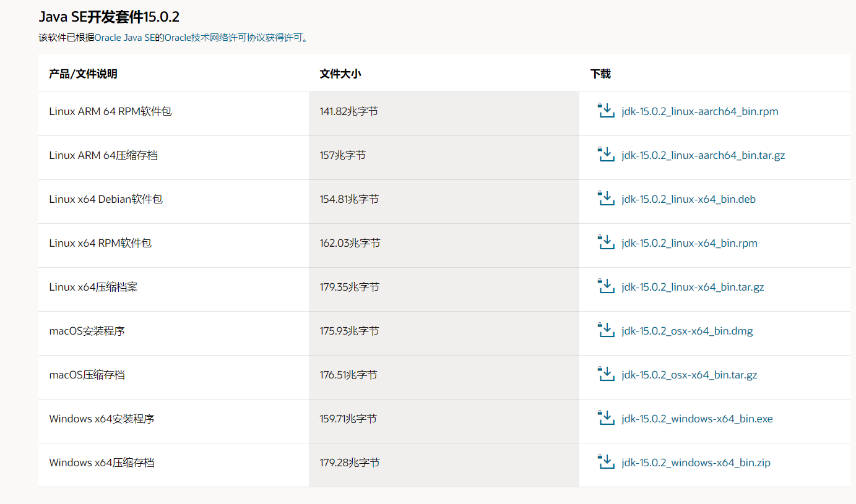Select the macOS压缩存档 row label
Screen dimensions: 856x504
tap(87, 375)
